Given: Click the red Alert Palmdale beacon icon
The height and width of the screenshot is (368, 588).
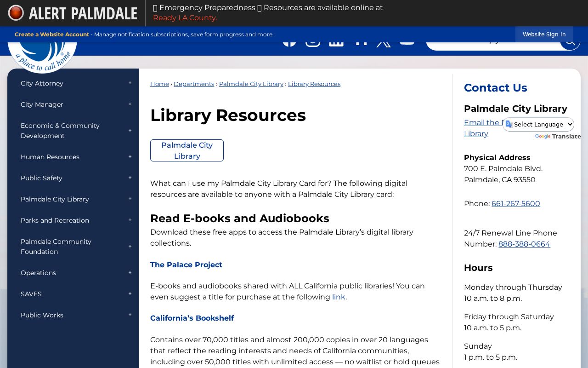Looking at the screenshot, I should point(16,13).
